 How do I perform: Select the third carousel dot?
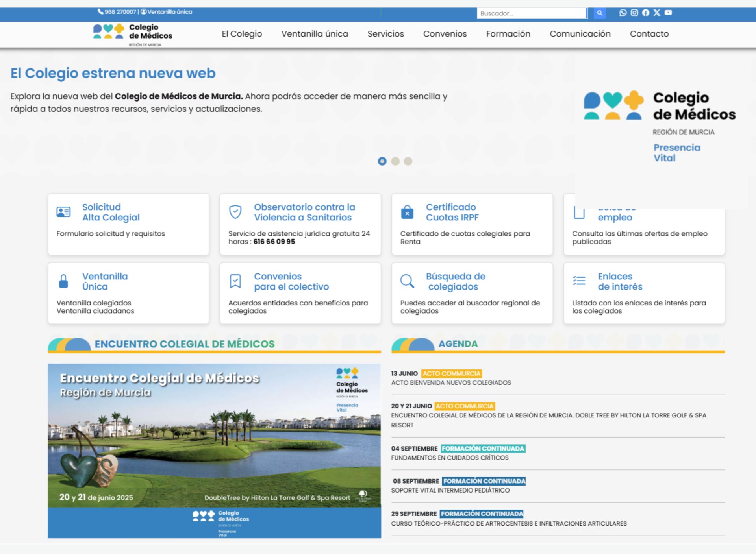click(408, 161)
